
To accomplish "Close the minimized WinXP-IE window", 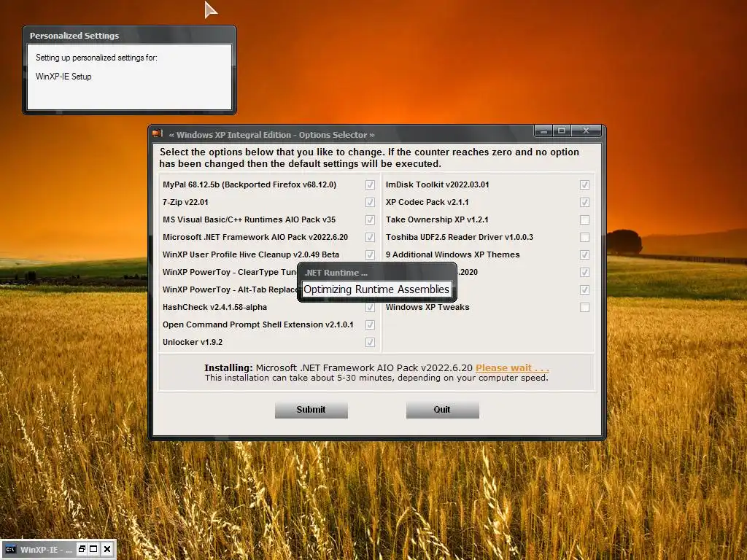I will click(107, 549).
